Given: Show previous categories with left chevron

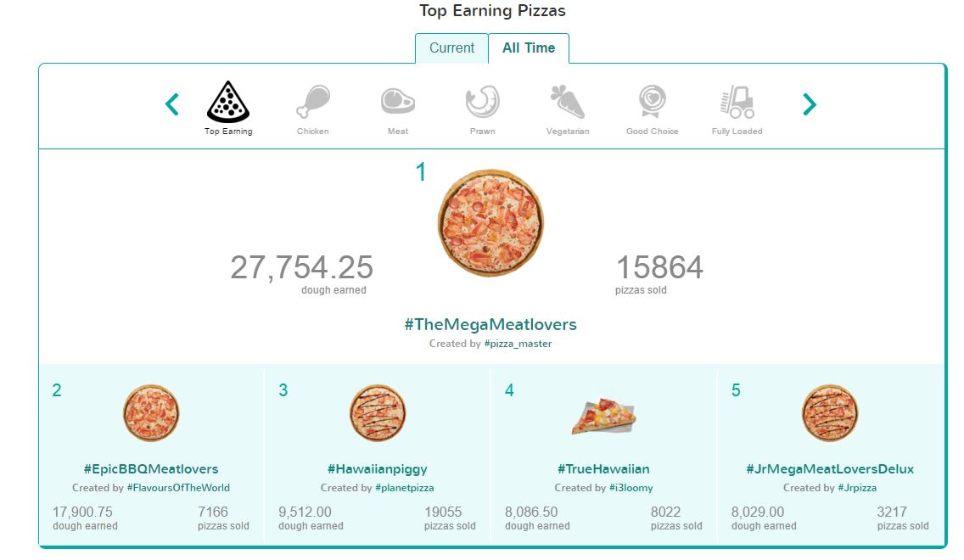Looking at the screenshot, I should pyautogui.click(x=172, y=104).
